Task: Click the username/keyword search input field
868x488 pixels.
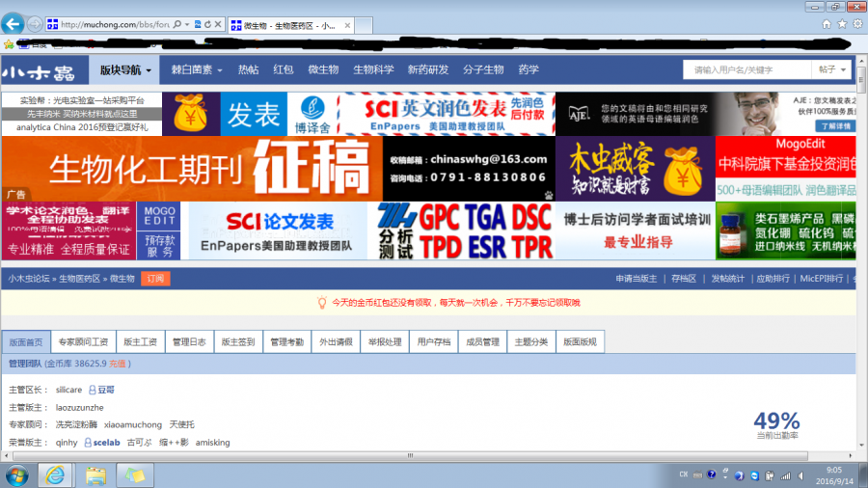Action: coord(746,69)
